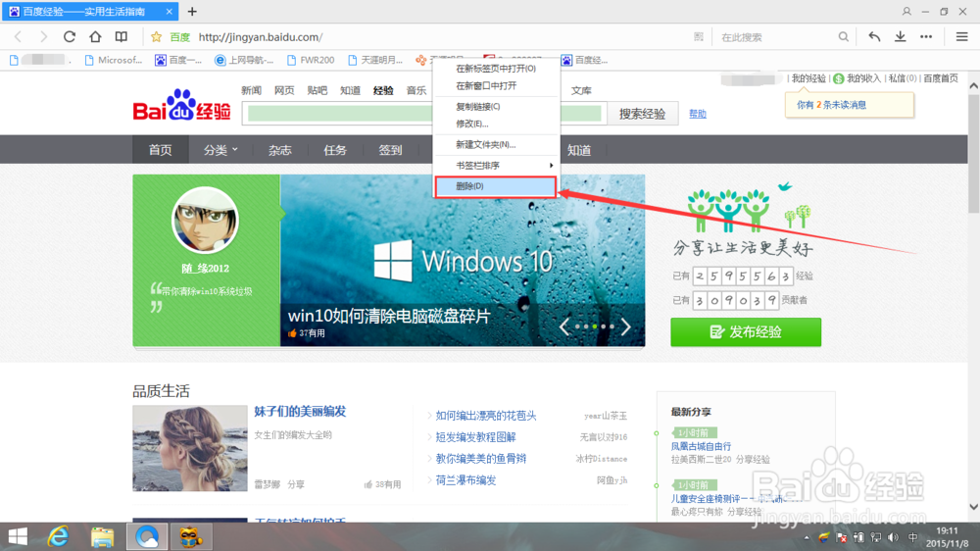The height and width of the screenshot is (551, 980).
Task: Open the home page icon
Action: click(95, 37)
